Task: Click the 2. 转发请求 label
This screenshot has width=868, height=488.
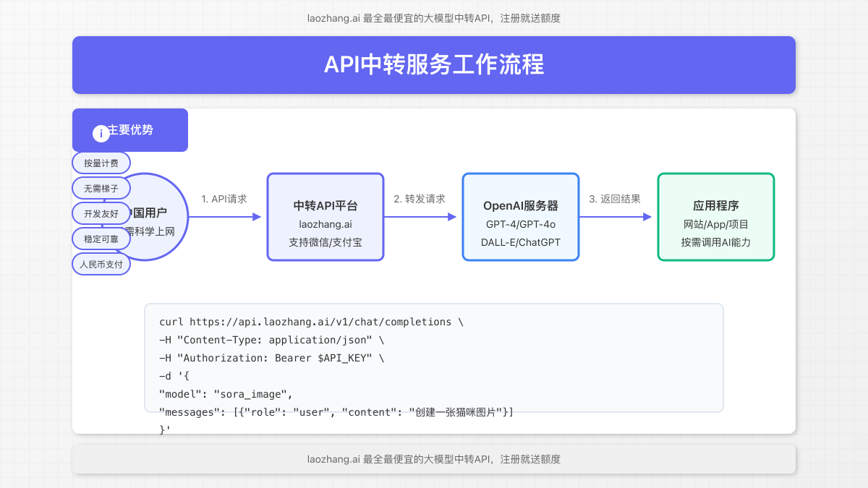Action: [x=420, y=199]
